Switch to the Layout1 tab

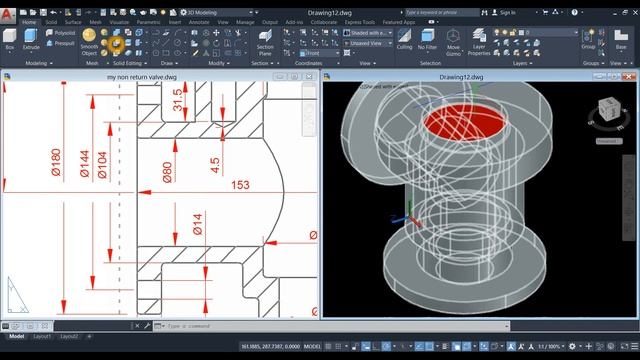pyautogui.click(x=42, y=336)
